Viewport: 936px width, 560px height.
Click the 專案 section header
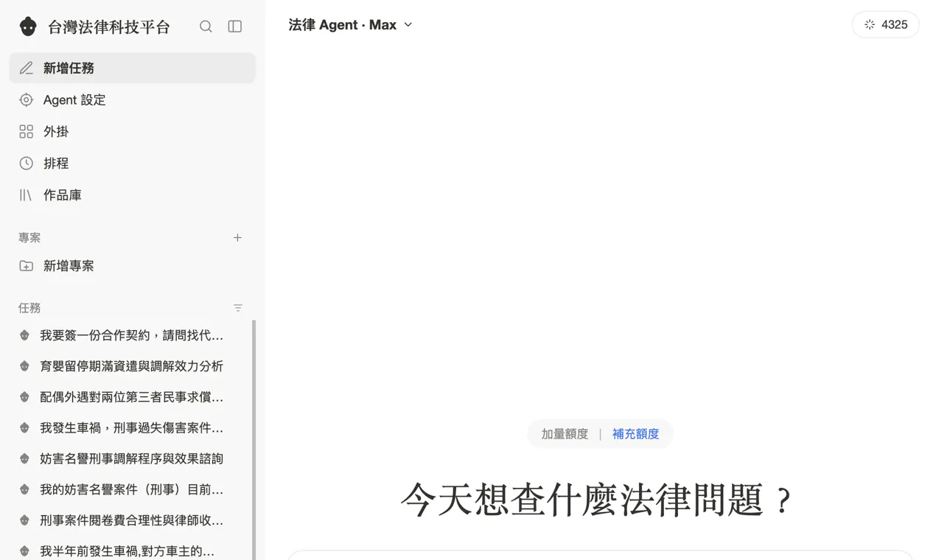point(29,237)
